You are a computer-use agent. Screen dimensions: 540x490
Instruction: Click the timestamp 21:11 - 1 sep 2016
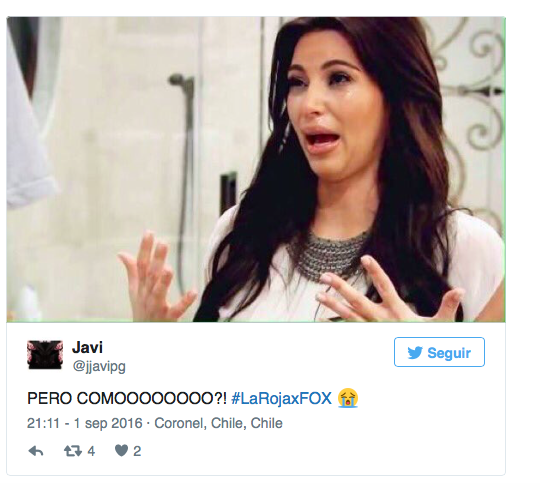tap(85, 424)
